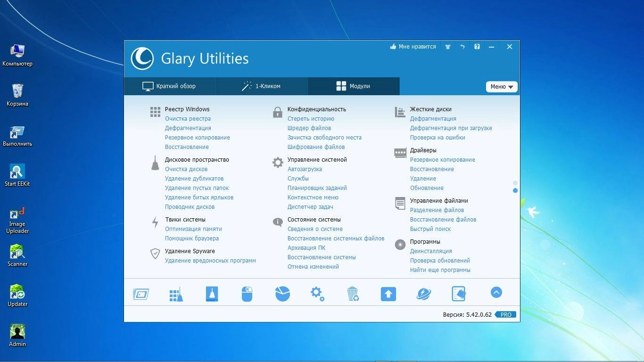Click Сведения о системе link
The image size is (644, 362).
coord(315,229)
